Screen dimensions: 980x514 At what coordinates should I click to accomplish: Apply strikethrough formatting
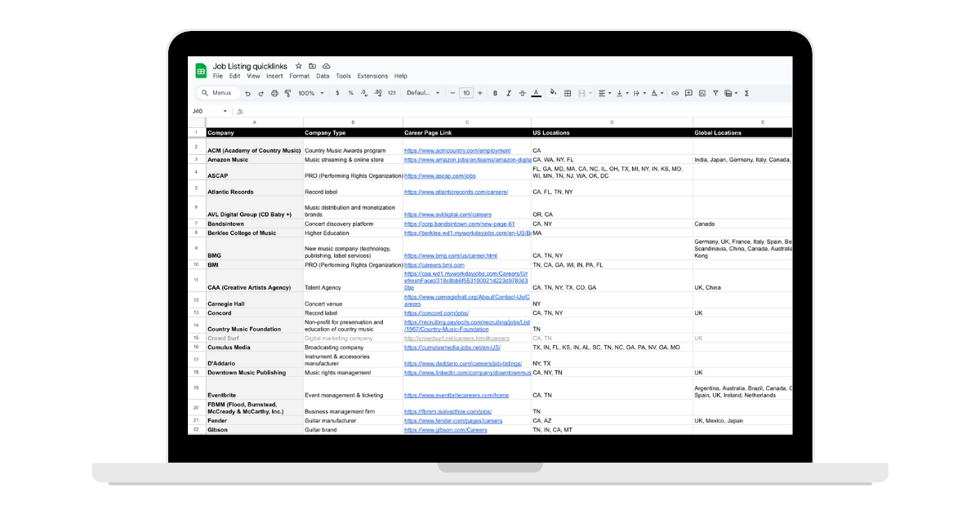click(522, 93)
